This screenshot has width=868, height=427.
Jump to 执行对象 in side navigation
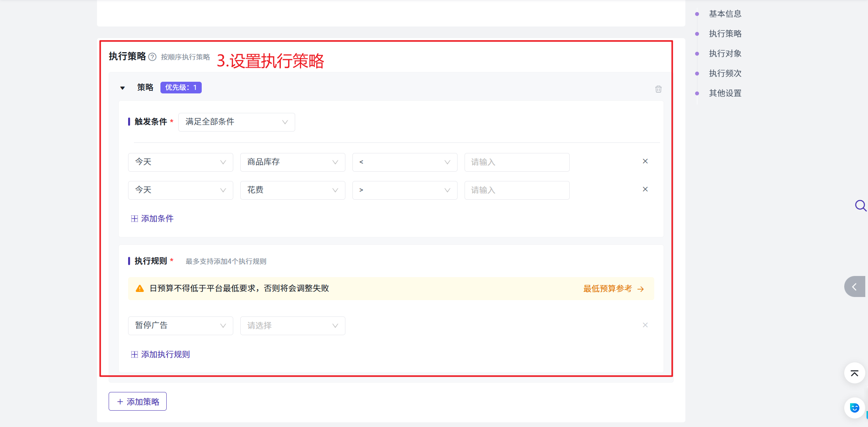725,54
